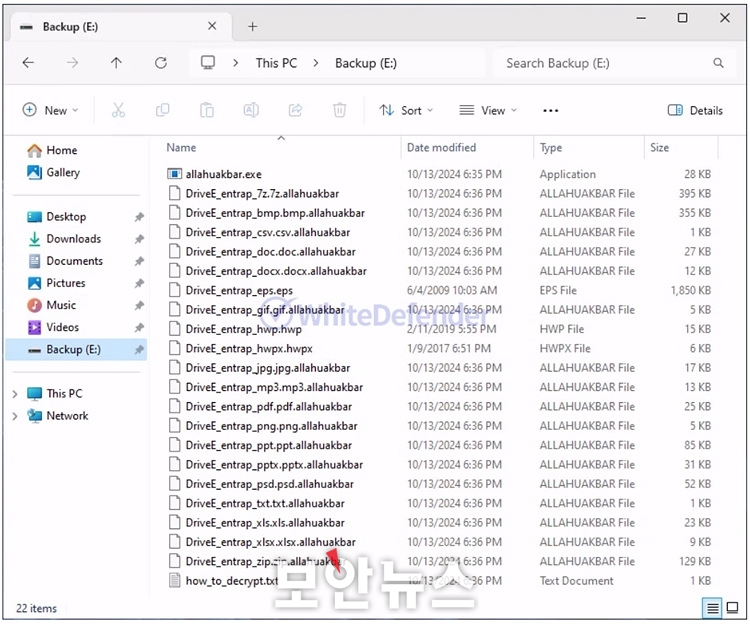
Task: Open the Sort dropdown menu
Action: (x=406, y=111)
